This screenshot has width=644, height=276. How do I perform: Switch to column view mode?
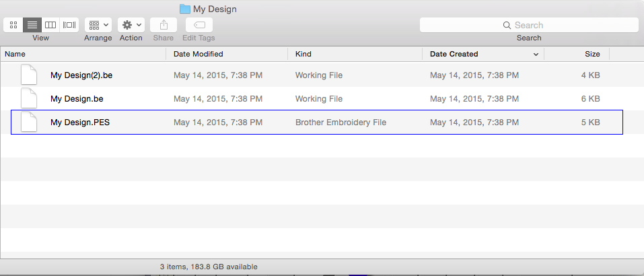[x=50, y=25]
